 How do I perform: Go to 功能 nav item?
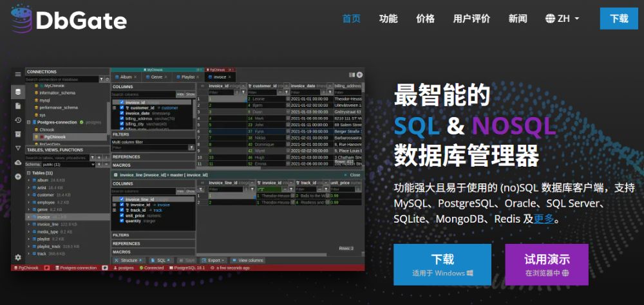(x=388, y=19)
